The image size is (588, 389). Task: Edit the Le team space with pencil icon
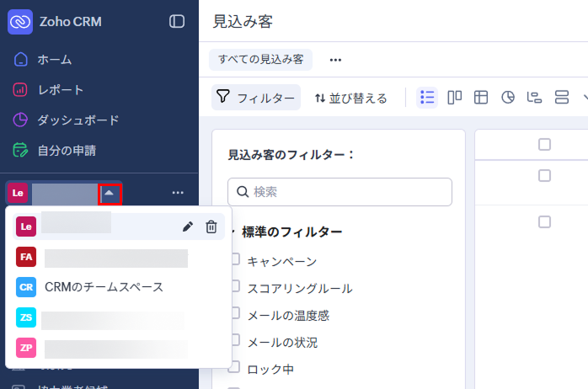tap(188, 226)
